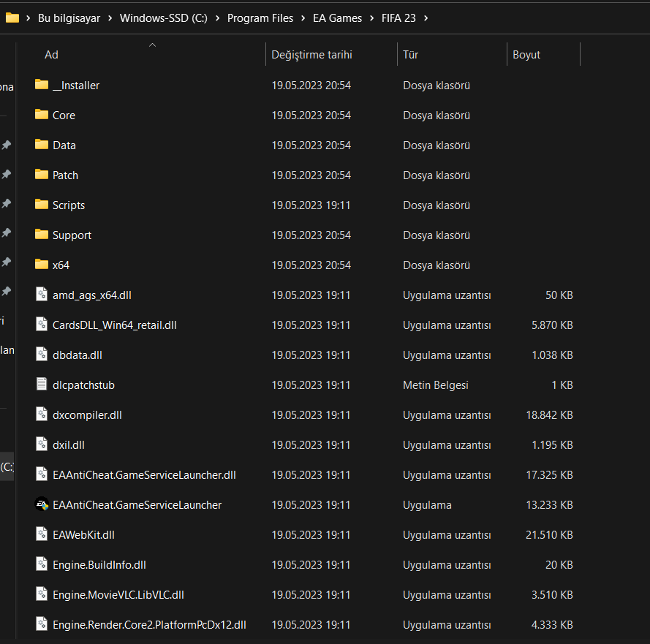
Task: Click the Core folder icon
Action: point(42,114)
